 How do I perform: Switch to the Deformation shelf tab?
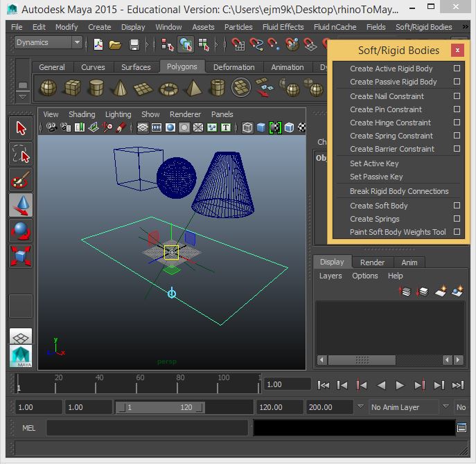233,67
